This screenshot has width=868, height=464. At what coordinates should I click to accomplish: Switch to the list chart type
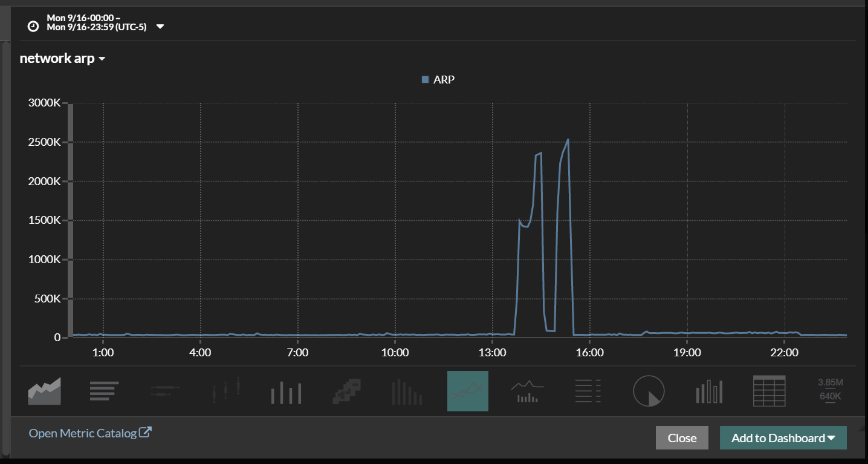point(588,391)
